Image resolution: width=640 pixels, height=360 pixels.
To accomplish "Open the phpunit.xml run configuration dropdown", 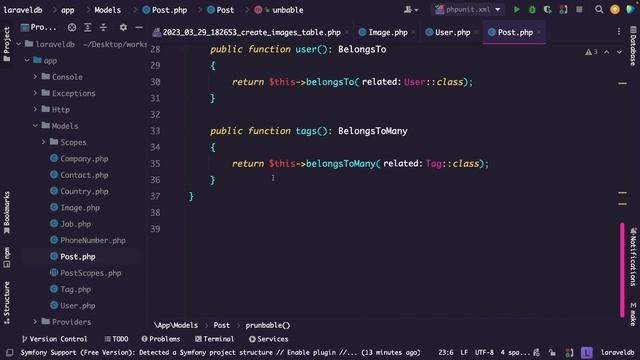I will click(x=468, y=9).
